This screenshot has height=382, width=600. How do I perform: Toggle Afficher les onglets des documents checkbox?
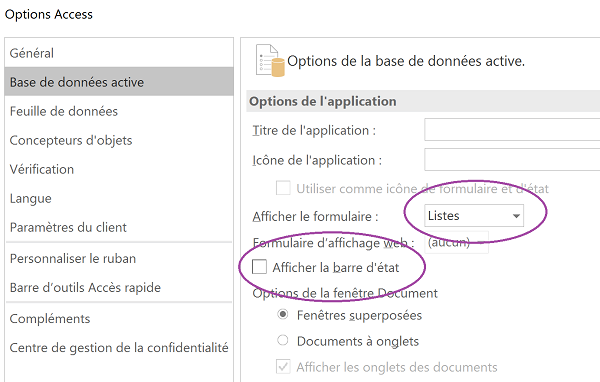[x=283, y=366]
